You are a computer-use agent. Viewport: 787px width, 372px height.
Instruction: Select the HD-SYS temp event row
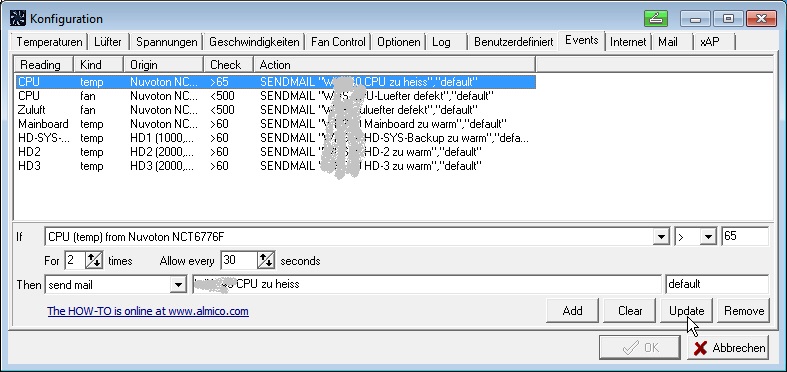pos(276,138)
